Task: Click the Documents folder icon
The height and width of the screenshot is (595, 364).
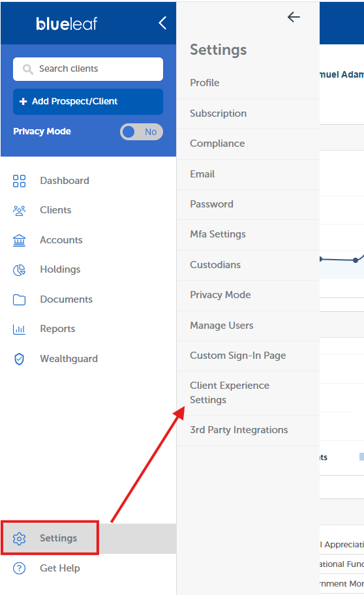Action: tap(20, 299)
